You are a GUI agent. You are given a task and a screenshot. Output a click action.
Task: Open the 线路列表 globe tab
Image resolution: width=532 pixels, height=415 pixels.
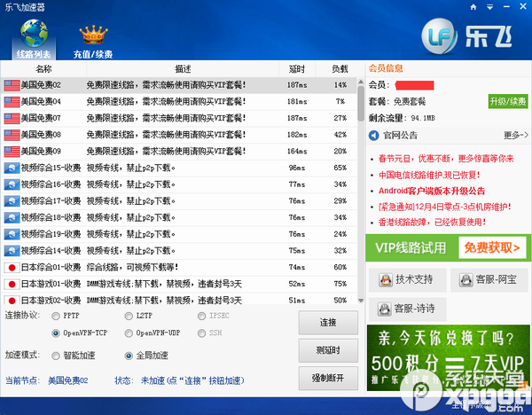click(34, 39)
